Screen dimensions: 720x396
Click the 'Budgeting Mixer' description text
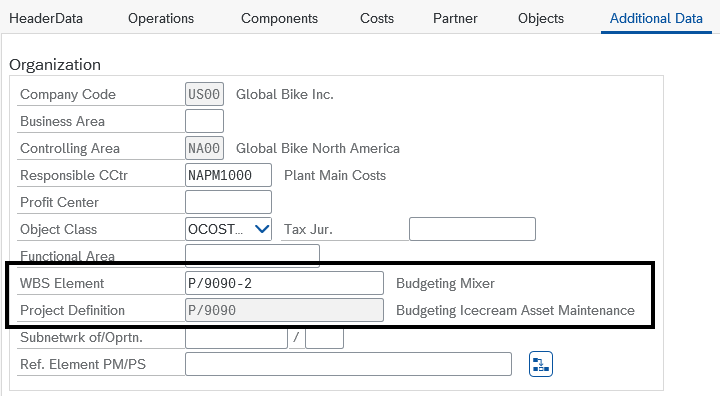tap(445, 283)
